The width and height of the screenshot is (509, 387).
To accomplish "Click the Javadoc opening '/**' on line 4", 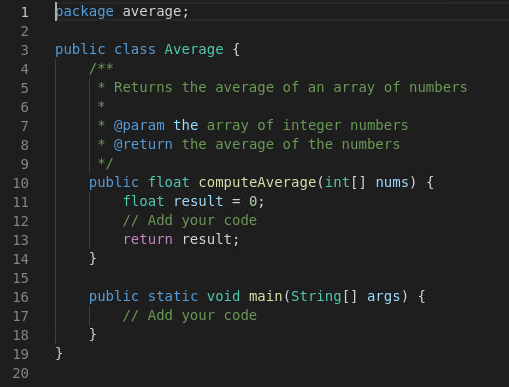I will tap(101, 68).
